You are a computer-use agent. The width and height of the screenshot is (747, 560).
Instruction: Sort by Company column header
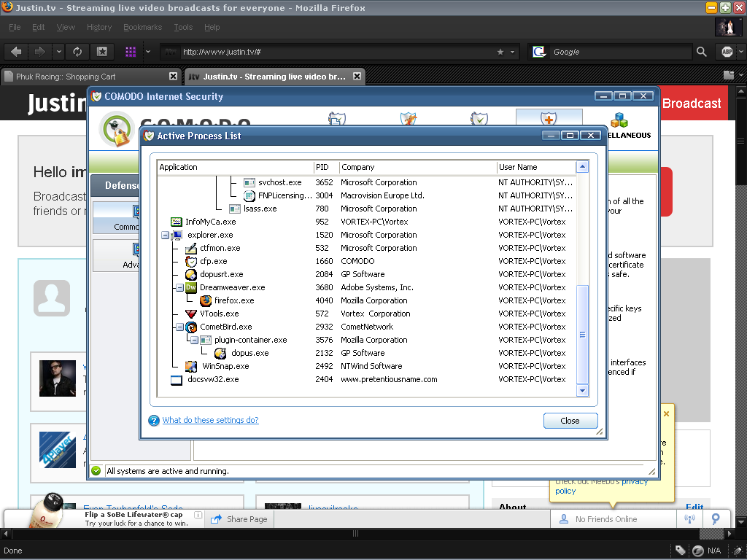tap(418, 167)
